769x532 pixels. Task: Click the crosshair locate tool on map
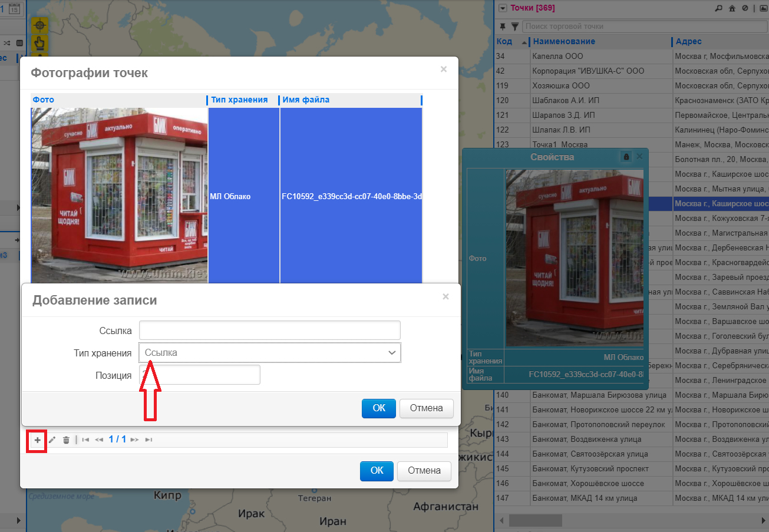[x=39, y=25]
